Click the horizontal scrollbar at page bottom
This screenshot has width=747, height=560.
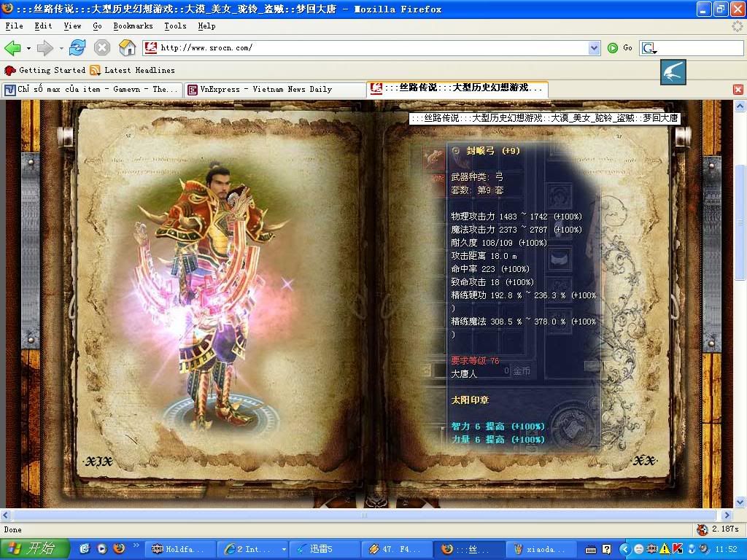[365, 515]
